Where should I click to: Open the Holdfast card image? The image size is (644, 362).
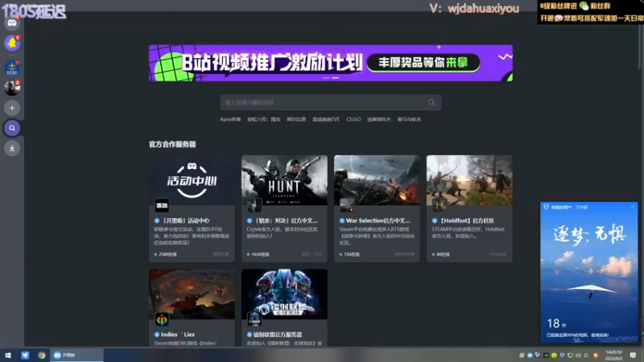469,179
